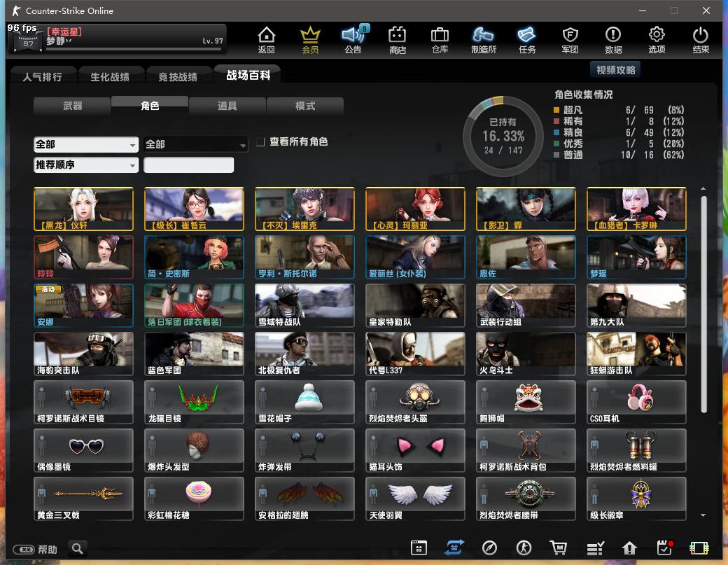728x565 pixels.
Task: Toggle the 查看所有角色 checkbox
Action: [260, 141]
